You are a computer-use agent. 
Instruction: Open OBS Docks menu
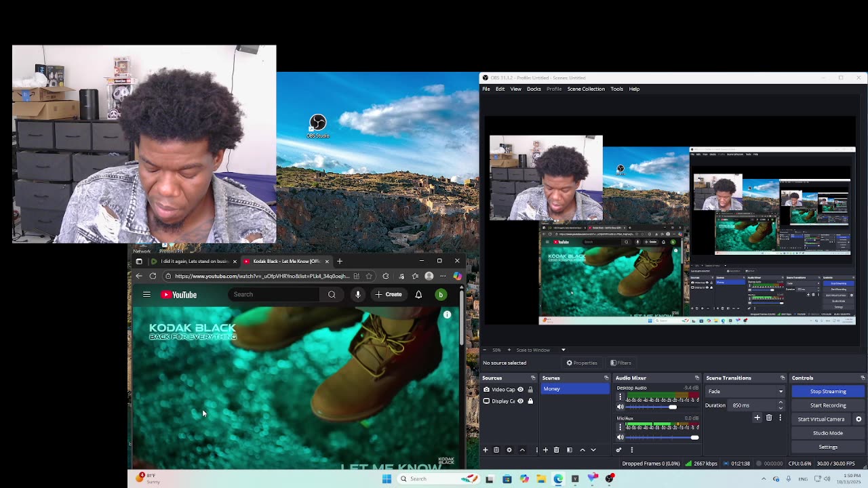click(x=534, y=89)
